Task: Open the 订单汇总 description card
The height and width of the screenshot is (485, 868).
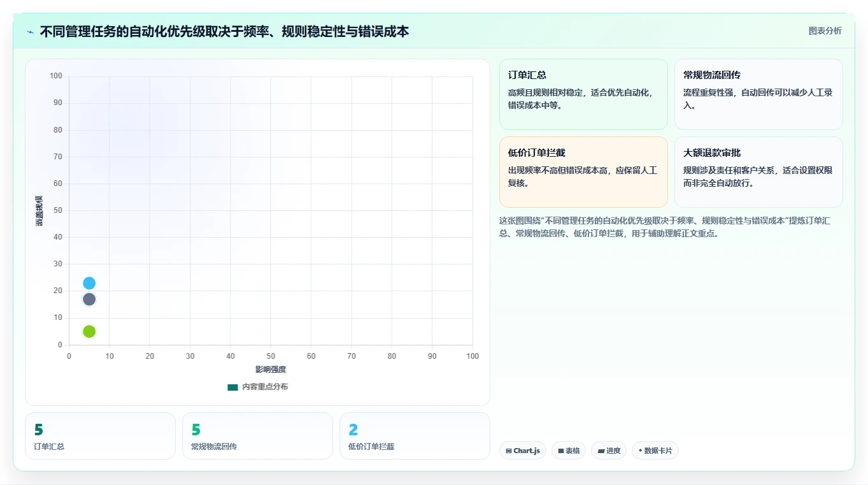Action: [x=583, y=94]
